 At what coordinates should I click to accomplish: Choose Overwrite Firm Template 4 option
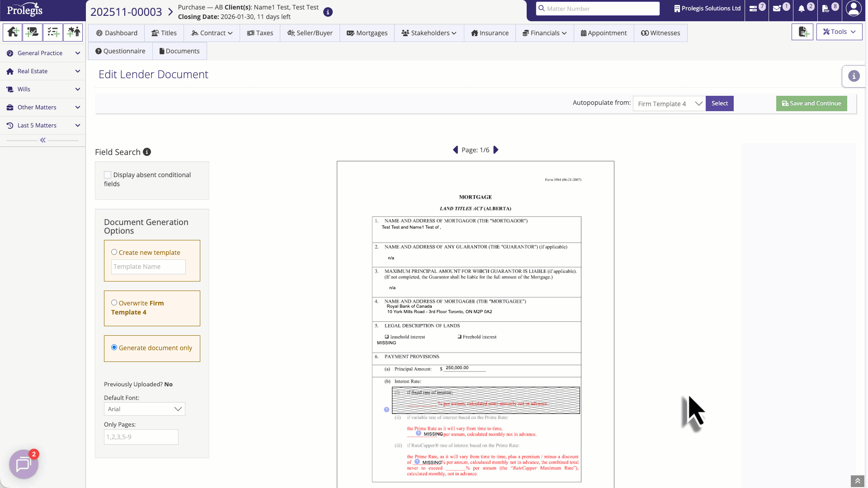point(114,302)
